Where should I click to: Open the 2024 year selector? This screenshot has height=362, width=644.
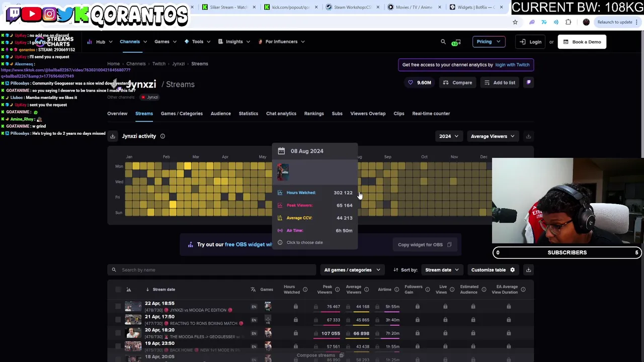point(449,136)
